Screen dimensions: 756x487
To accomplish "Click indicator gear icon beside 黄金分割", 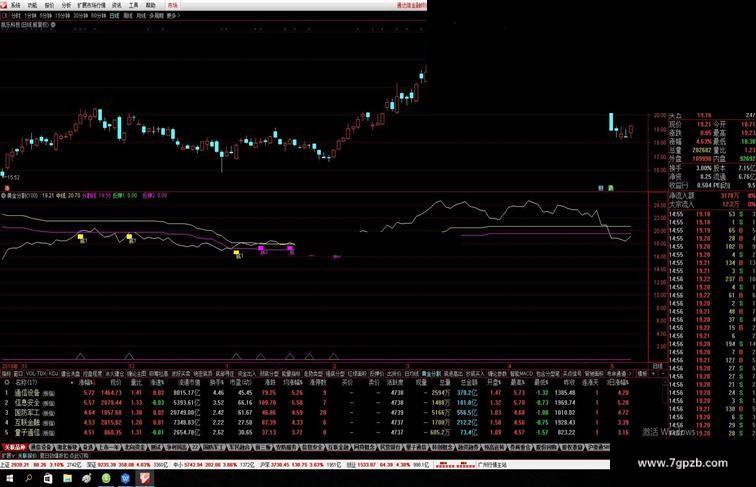I will 3,196.
